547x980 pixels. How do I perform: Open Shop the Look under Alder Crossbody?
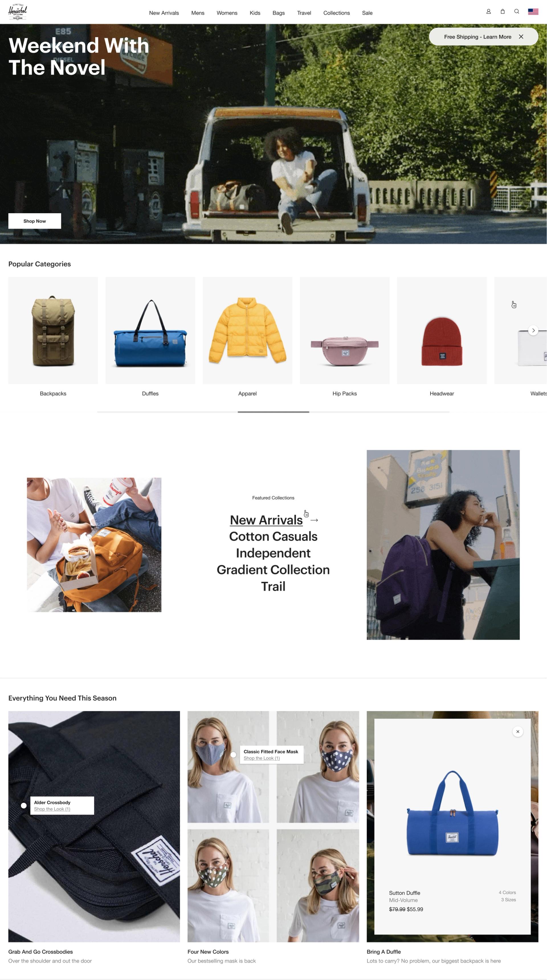52,809
